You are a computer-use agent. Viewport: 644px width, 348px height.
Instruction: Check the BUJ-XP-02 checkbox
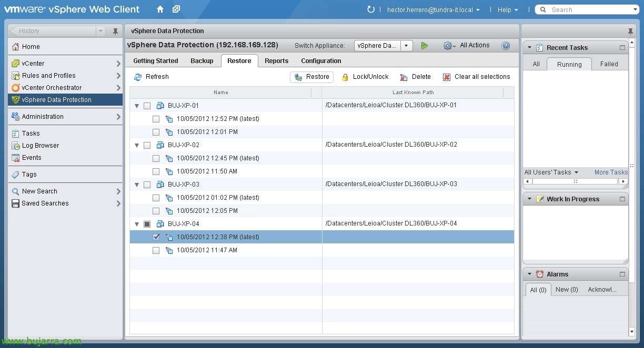(147, 145)
